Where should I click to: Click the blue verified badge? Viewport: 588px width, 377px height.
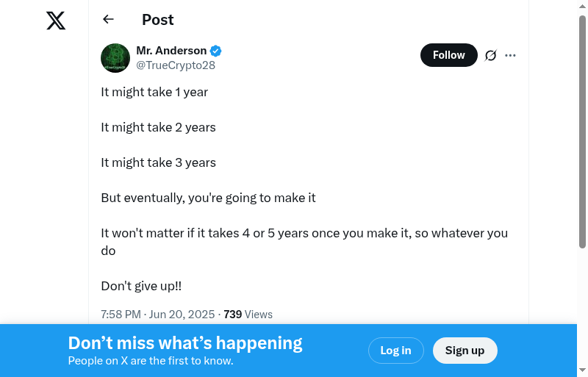216,51
